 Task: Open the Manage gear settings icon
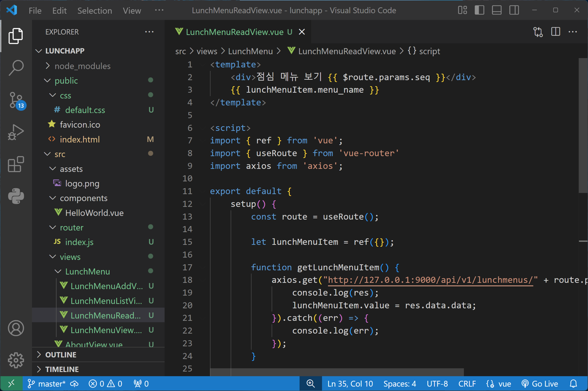[x=16, y=360]
